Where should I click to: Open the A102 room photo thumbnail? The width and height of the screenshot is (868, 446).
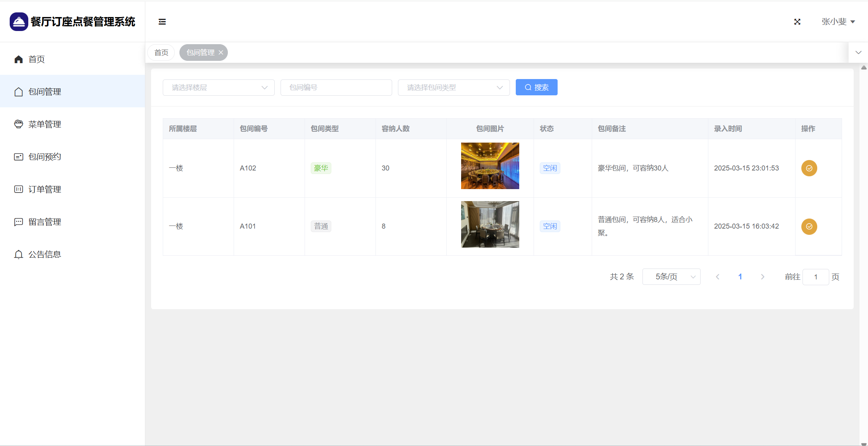point(490,166)
